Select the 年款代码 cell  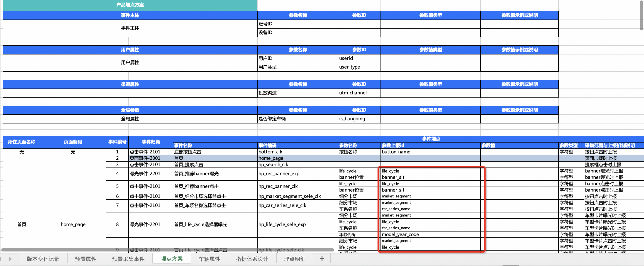[359, 235]
